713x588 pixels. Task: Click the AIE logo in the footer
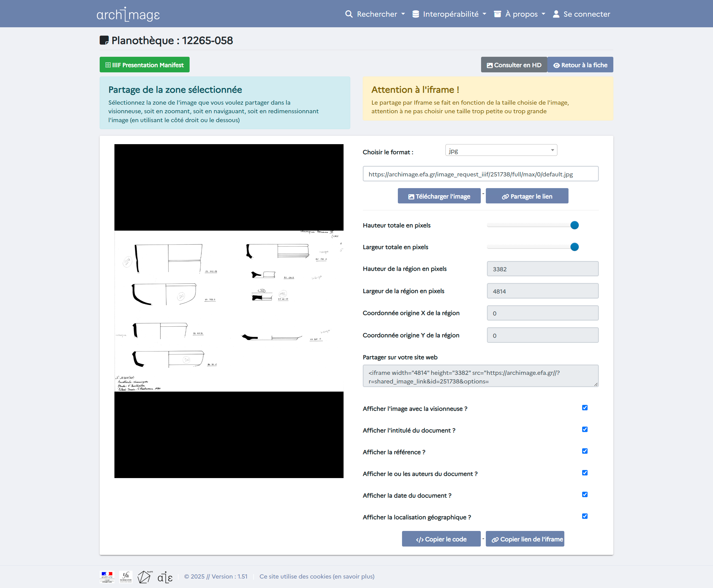pyautogui.click(x=165, y=577)
